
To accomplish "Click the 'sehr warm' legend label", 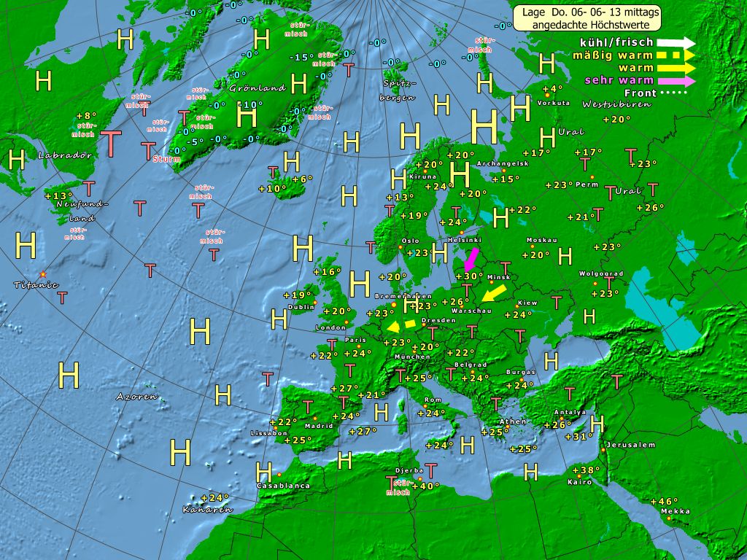I will pyautogui.click(x=619, y=80).
